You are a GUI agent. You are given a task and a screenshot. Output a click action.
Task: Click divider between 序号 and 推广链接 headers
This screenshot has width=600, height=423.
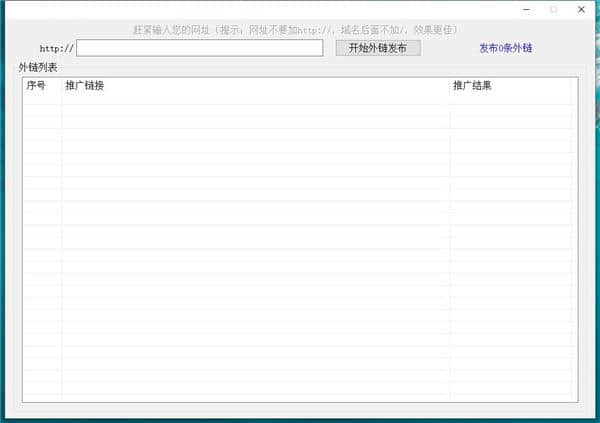coord(62,85)
